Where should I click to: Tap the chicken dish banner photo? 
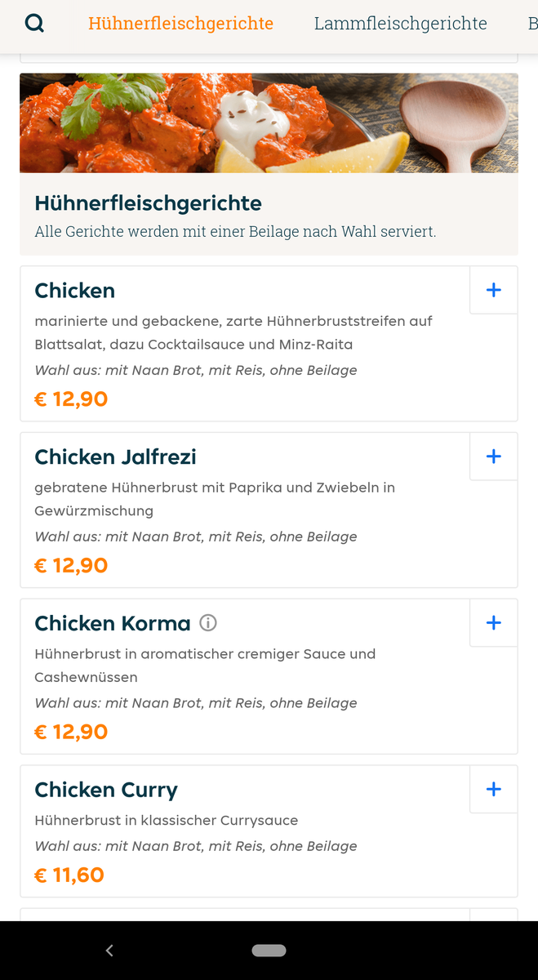pyautogui.click(x=269, y=122)
